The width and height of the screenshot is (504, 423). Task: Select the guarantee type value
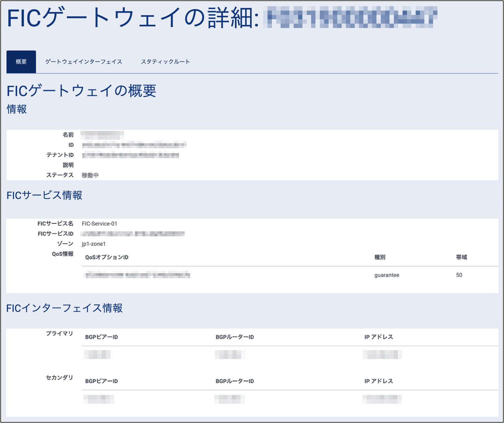387,275
